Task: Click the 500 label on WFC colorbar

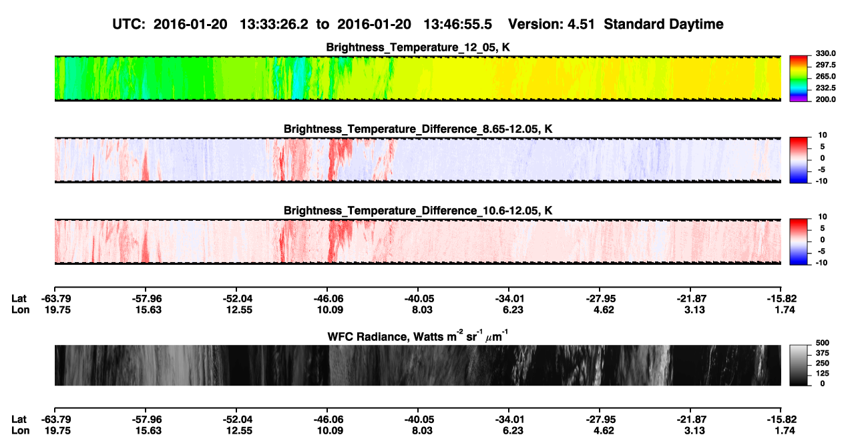Action: pyautogui.click(x=823, y=342)
